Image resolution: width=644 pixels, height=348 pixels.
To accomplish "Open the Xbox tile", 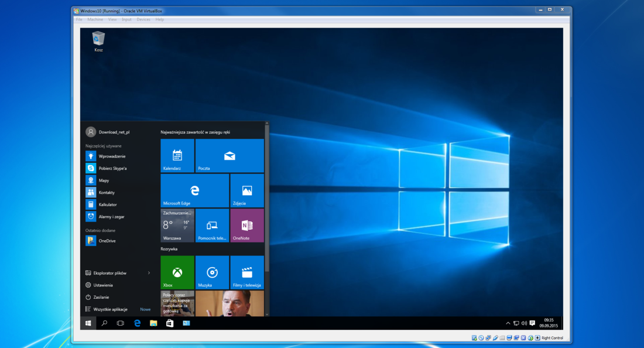I will 177,272.
